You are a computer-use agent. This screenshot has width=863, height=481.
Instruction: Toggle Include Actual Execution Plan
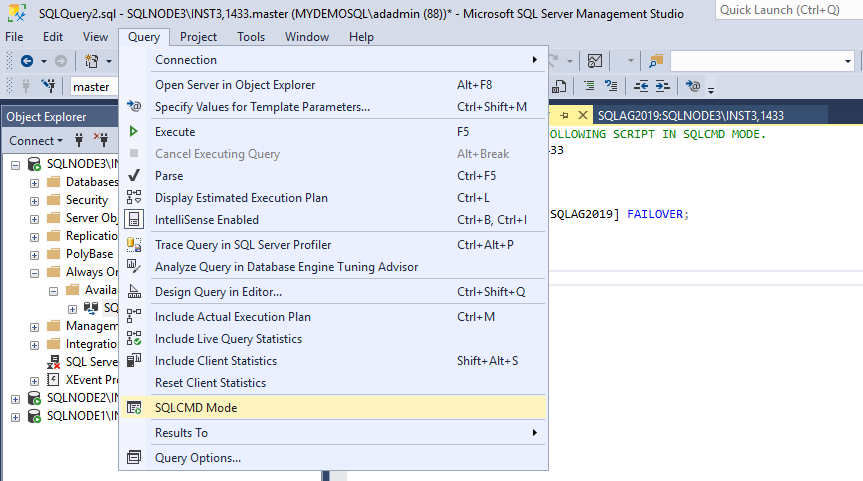coord(232,317)
